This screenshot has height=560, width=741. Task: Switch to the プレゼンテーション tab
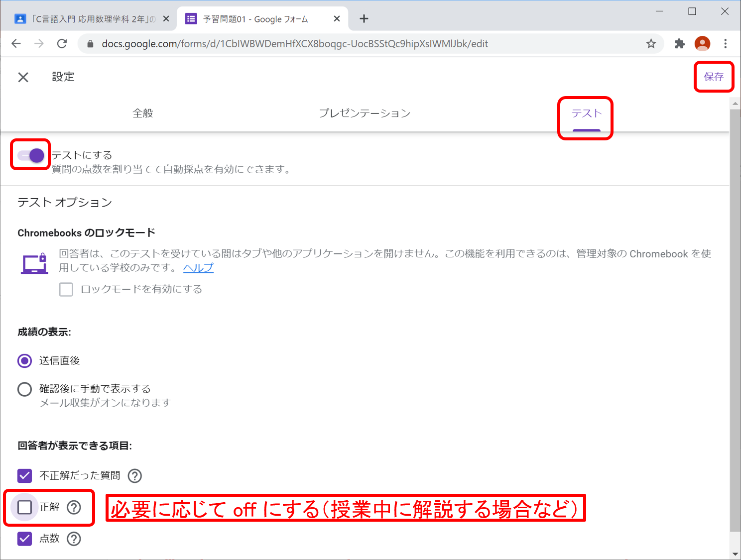(365, 113)
